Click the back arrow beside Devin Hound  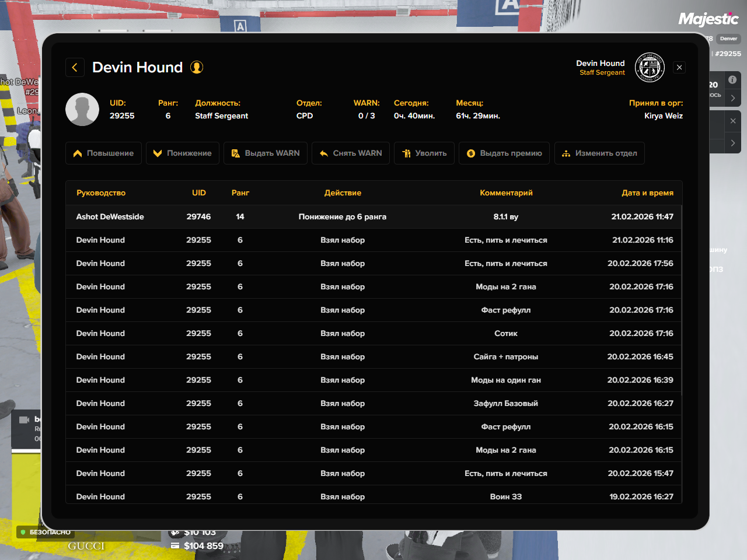coord(75,68)
